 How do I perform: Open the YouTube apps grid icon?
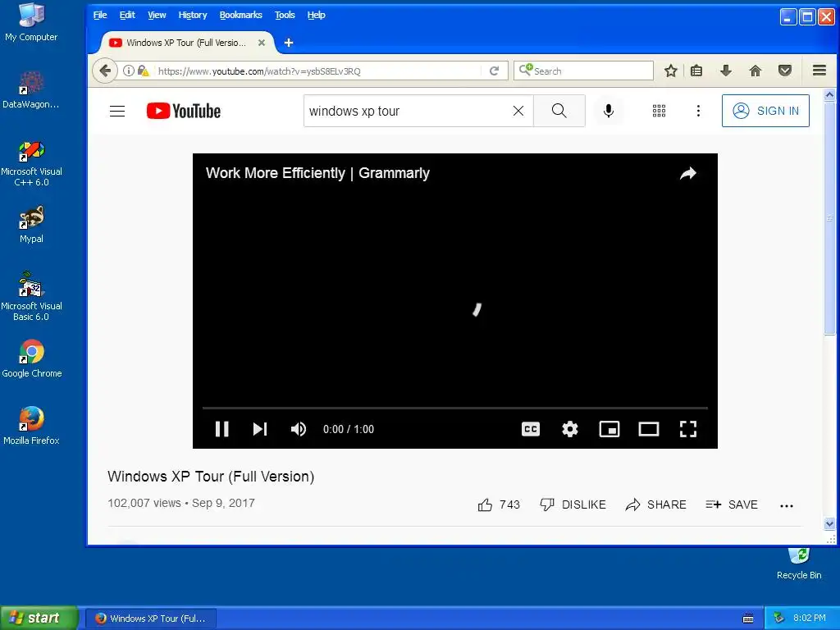659,111
